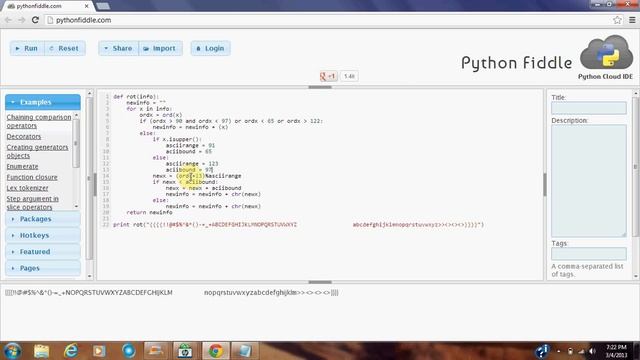Screen dimensions: 640x360
Task: Open Creating generators objects example
Action: pyautogui.click(x=37, y=151)
